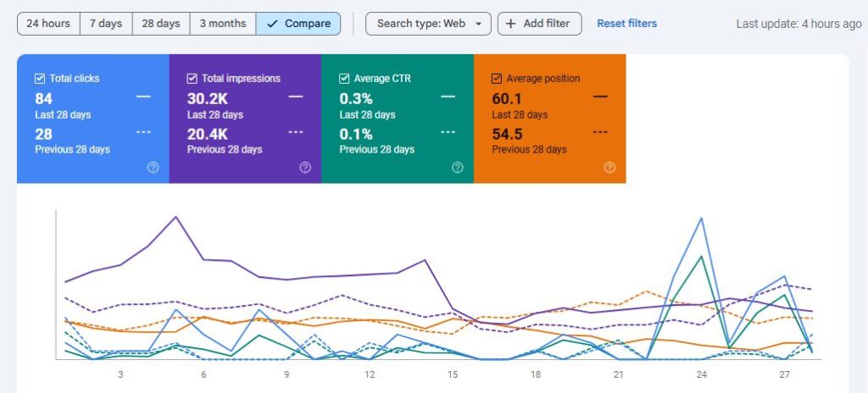This screenshot has width=868, height=393.
Task: Click the Reset filters link
Action: pyautogui.click(x=626, y=24)
